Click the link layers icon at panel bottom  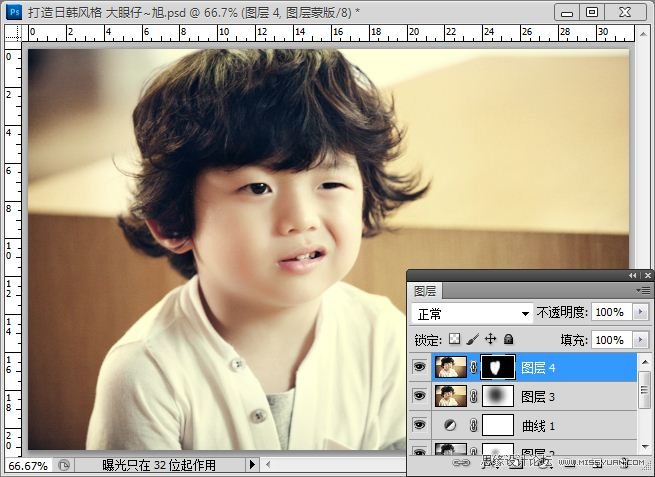click(461, 462)
